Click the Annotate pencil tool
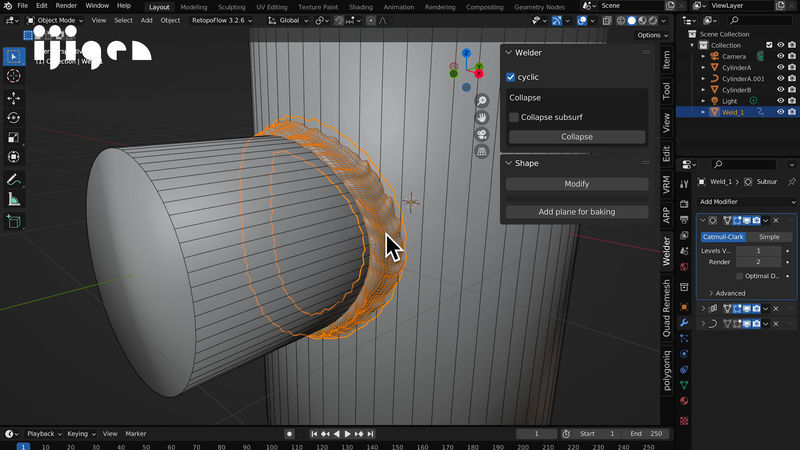Viewport: 800px width, 450px height. tap(14, 180)
